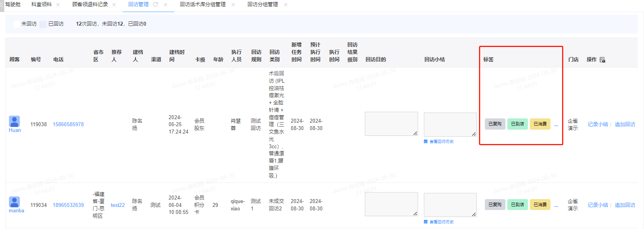Click 记录小结 link for customer Huan
The width and height of the screenshot is (644, 229).
coord(598,125)
